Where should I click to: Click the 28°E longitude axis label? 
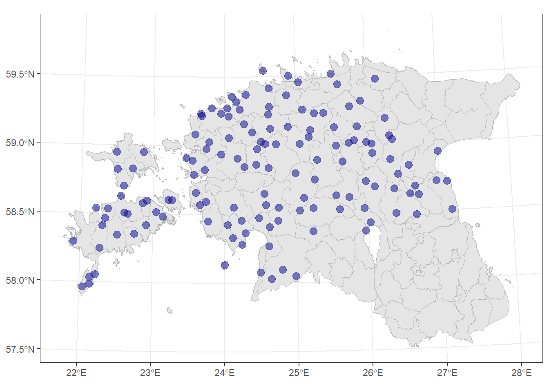521,373
